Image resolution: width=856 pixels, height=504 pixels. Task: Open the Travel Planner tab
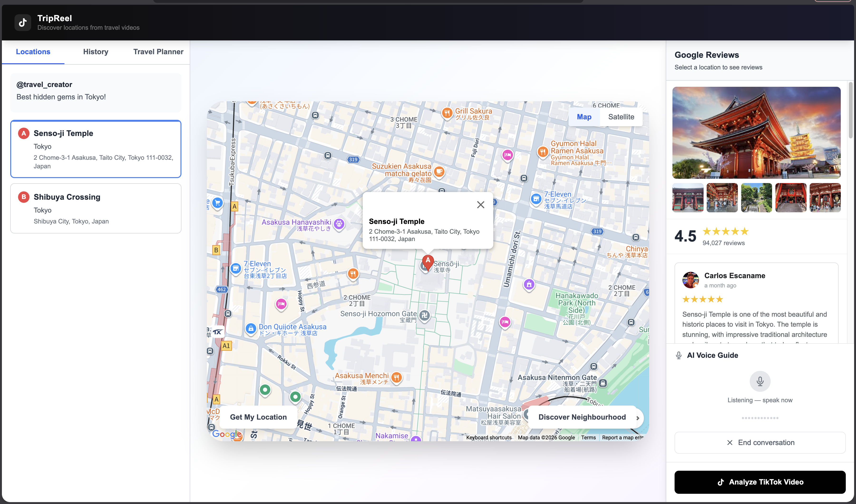pos(158,52)
